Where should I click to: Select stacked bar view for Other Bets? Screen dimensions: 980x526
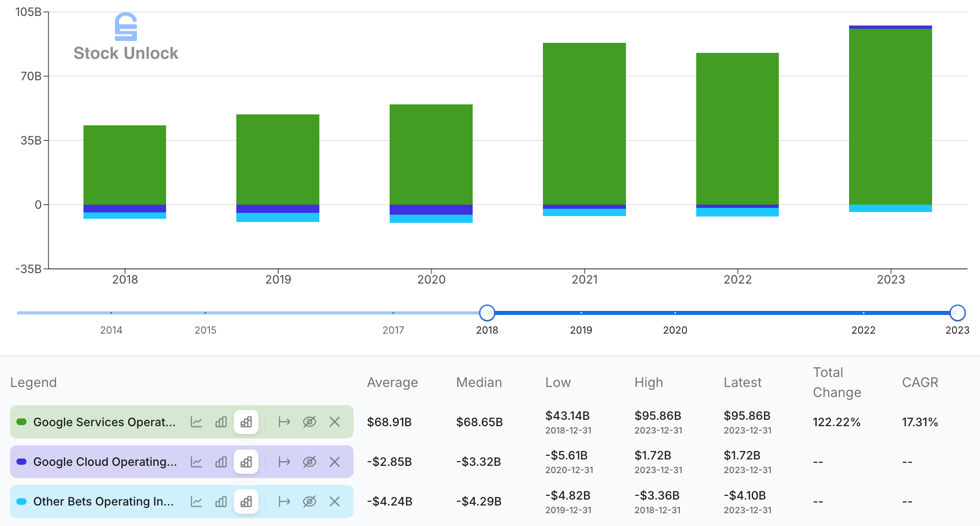coord(246,501)
